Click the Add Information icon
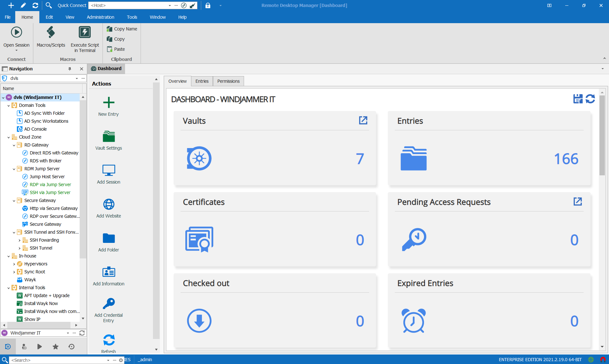Viewport: 609px width, 364px height. [x=109, y=272]
